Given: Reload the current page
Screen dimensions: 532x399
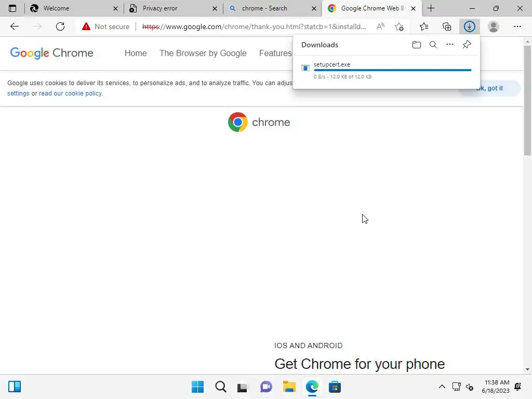Looking at the screenshot, I should 60,26.
